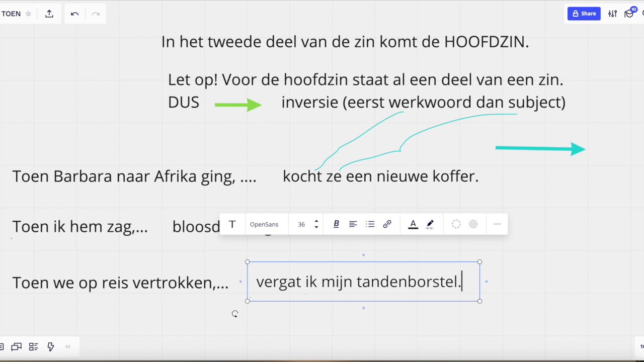This screenshot has height=362, width=644.
Task: Open the text type T selector
Action: coord(232,224)
